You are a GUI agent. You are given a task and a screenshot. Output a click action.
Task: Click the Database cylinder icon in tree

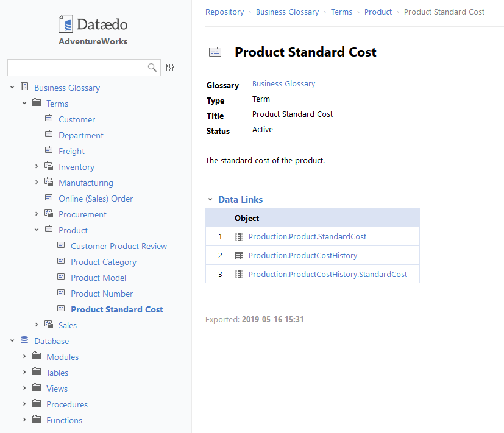click(x=24, y=340)
